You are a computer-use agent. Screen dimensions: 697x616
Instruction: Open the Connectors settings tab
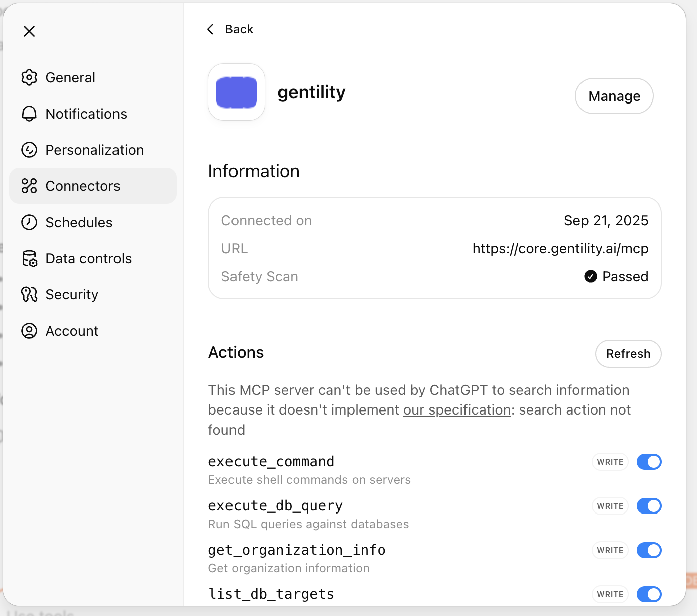[x=83, y=186]
